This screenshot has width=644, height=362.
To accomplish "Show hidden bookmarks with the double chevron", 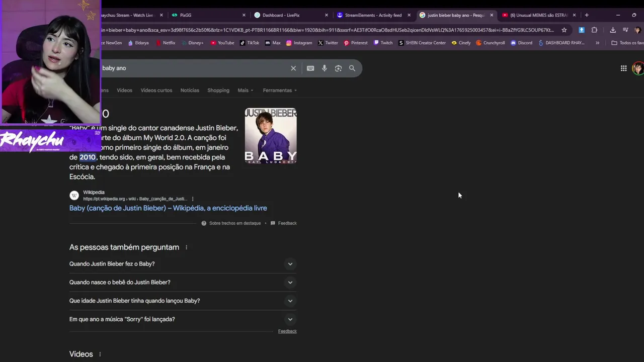I will coord(597,43).
